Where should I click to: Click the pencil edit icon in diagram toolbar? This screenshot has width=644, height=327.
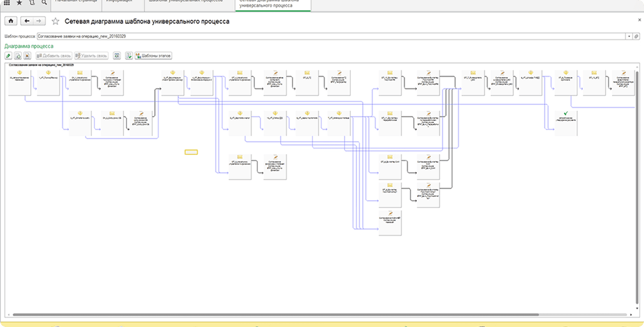coord(8,56)
